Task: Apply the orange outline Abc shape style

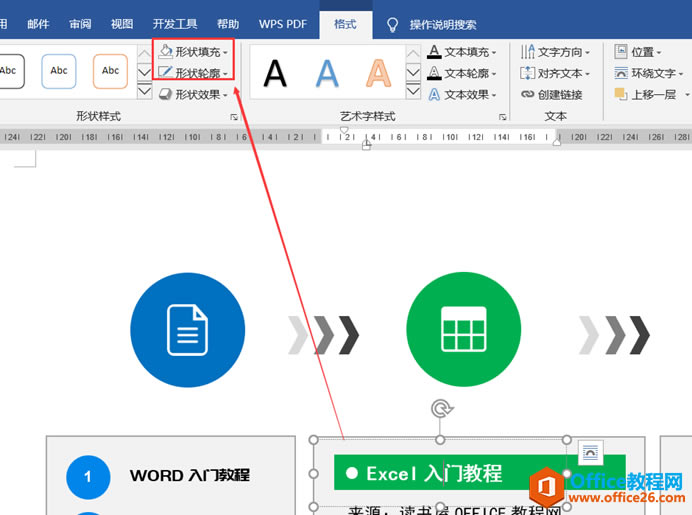Action: [110, 71]
